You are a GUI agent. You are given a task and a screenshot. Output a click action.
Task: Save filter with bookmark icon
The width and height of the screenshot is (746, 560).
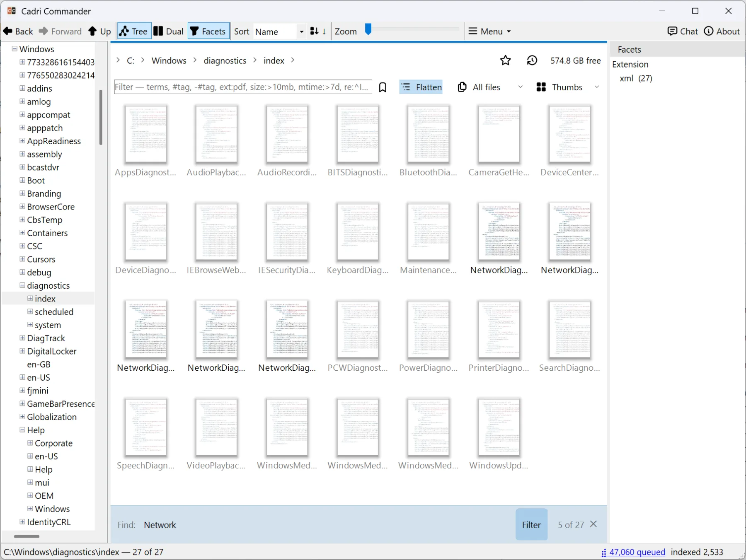coord(383,87)
